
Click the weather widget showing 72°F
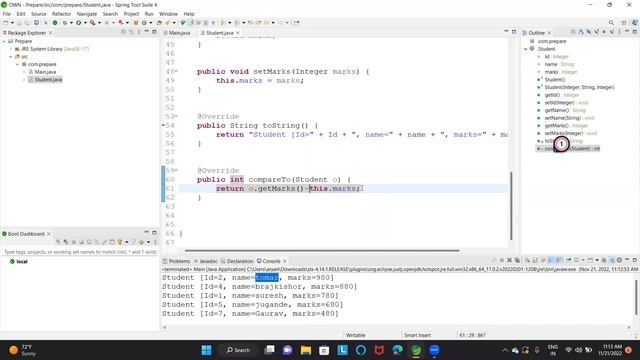(23, 350)
